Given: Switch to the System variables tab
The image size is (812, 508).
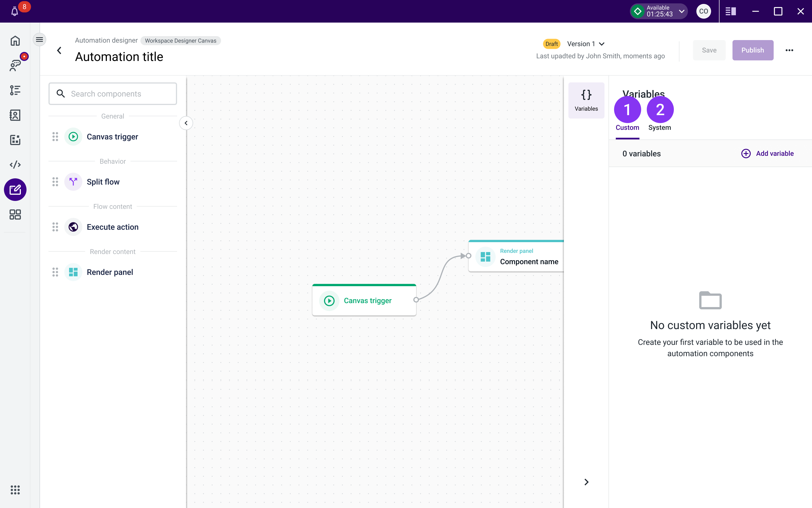Looking at the screenshot, I should click(x=660, y=128).
